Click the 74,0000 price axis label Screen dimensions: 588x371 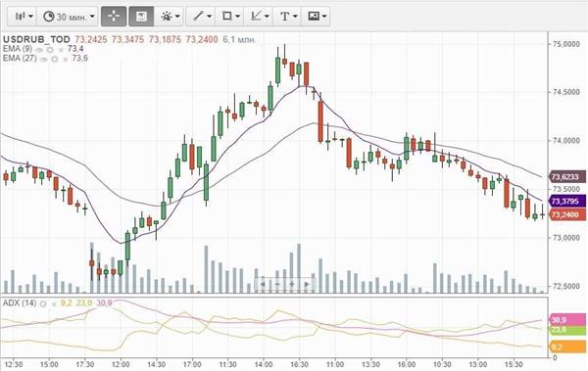click(x=565, y=141)
